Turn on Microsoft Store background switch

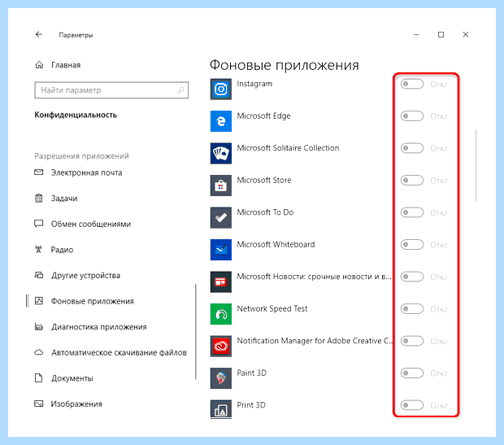point(412,180)
